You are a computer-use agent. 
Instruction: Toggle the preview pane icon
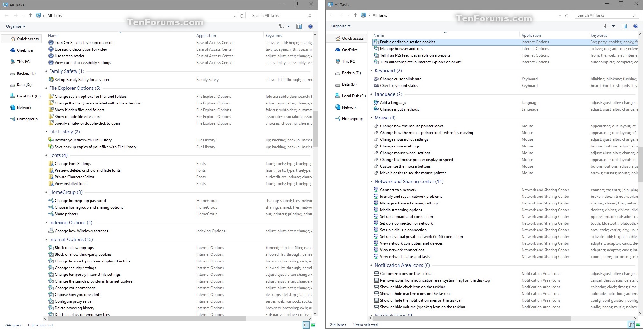point(299,26)
